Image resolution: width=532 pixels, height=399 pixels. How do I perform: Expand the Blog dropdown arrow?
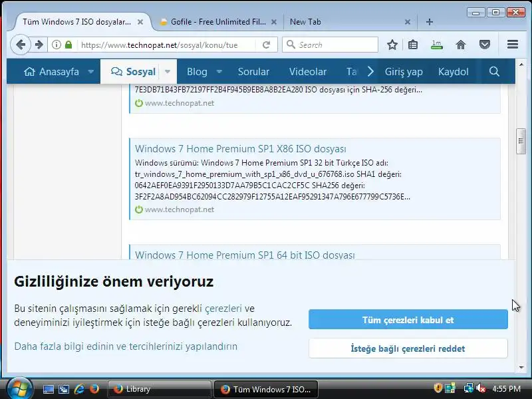(x=219, y=72)
